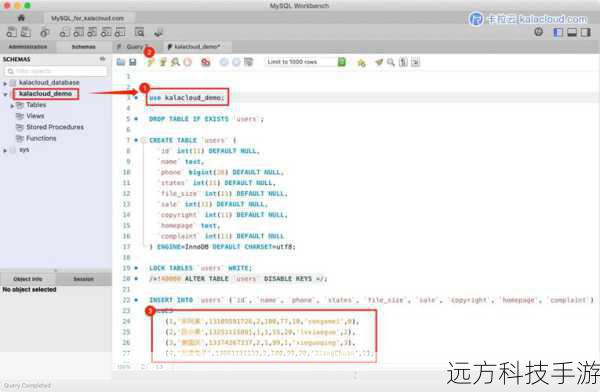Viewport: 600px width, 392px height.
Task: Select Views node
Action: [x=35, y=116]
